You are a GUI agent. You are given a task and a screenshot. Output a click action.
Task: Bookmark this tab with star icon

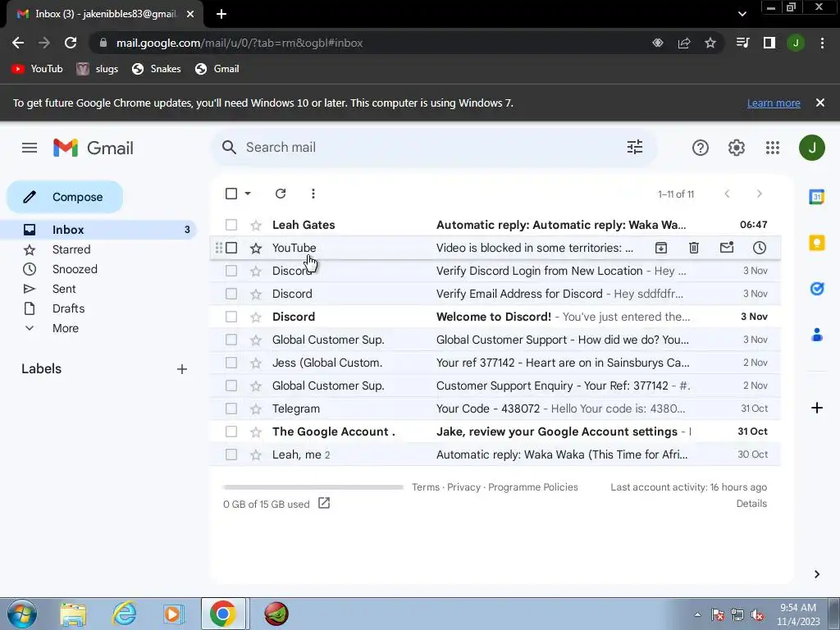pyautogui.click(x=710, y=43)
